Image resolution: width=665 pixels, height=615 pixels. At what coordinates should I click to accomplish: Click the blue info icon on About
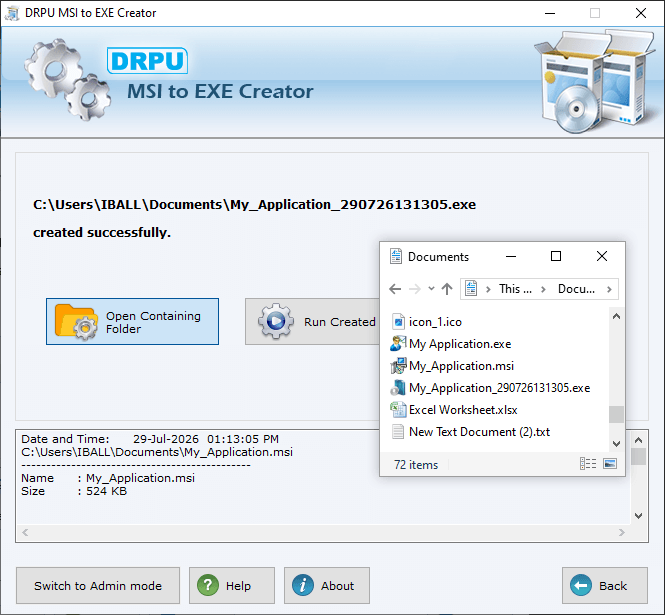coord(303,585)
